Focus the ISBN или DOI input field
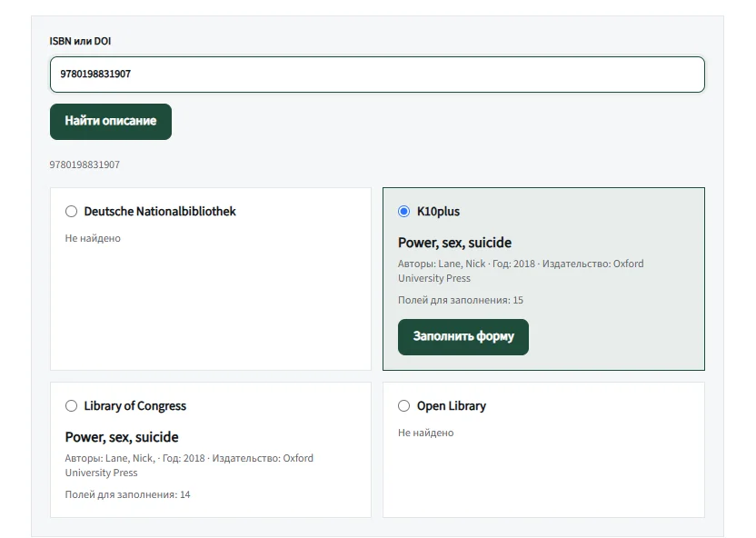Image resolution: width=756 pixels, height=538 pixels. [377, 75]
